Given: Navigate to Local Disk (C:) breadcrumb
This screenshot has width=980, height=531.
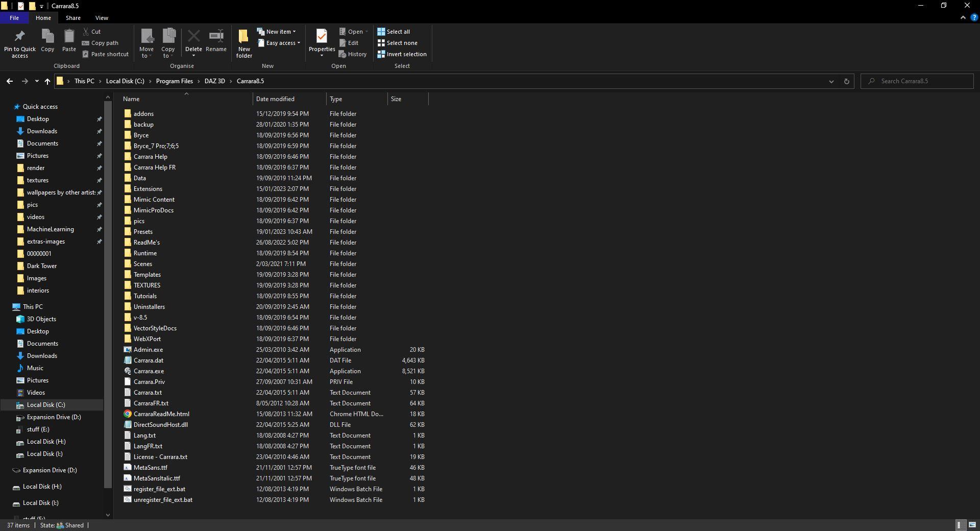Looking at the screenshot, I should pos(125,81).
